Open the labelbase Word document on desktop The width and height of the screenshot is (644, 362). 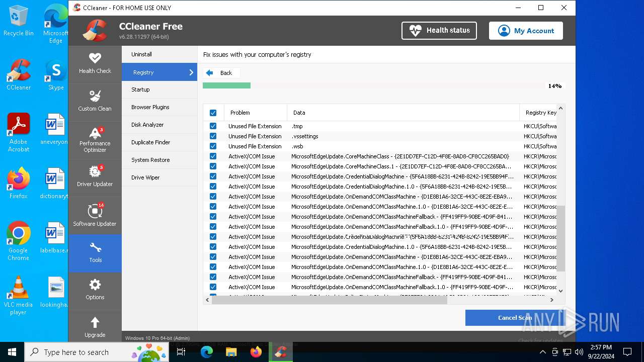54,238
